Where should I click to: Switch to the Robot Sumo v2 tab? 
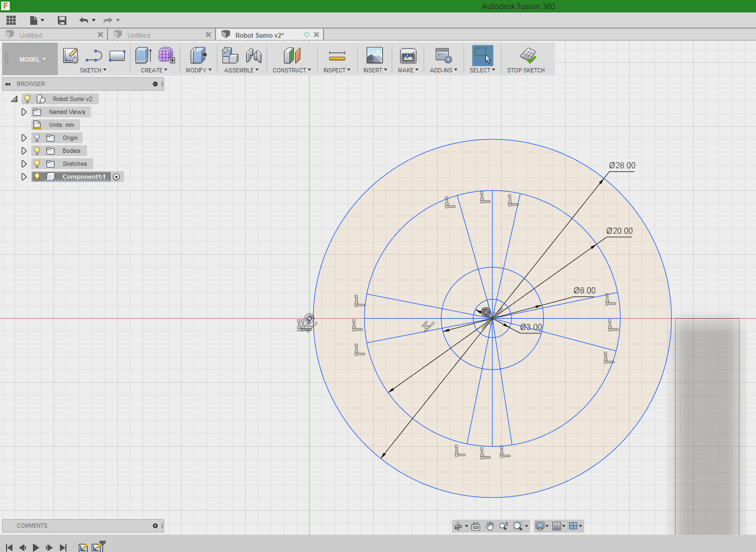point(259,34)
